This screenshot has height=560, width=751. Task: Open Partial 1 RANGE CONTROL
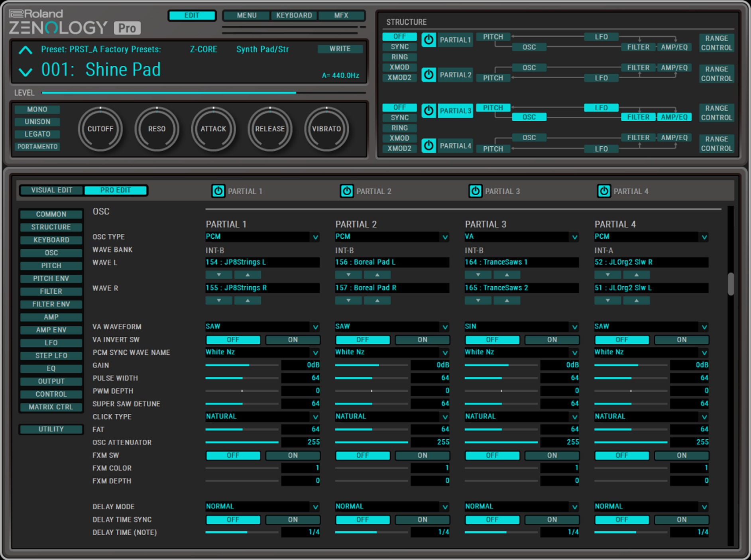point(716,43)
